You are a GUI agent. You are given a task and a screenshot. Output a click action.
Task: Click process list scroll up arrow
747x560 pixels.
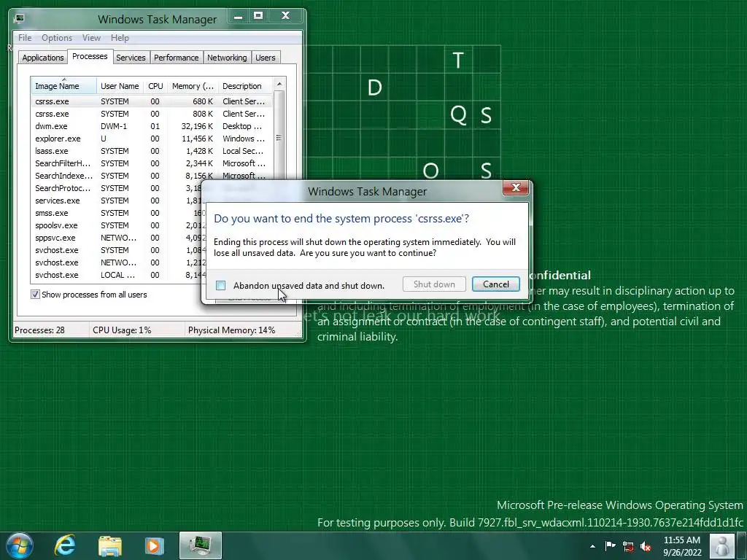[x=279, y=85]
